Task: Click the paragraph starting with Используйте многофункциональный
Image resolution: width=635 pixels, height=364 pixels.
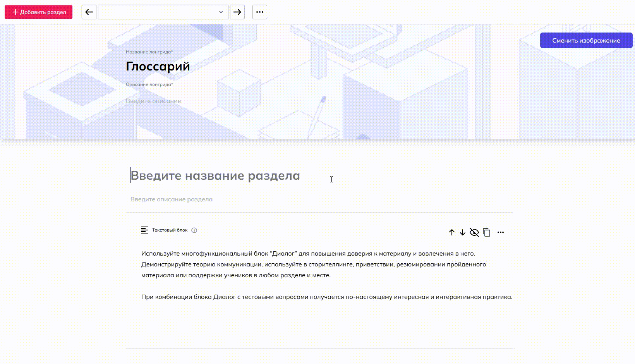Action: click(x=308, y=264)
